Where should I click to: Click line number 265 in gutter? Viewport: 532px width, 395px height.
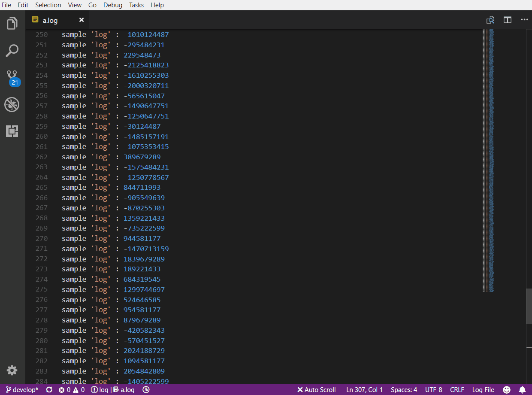(x=42, y=188)
